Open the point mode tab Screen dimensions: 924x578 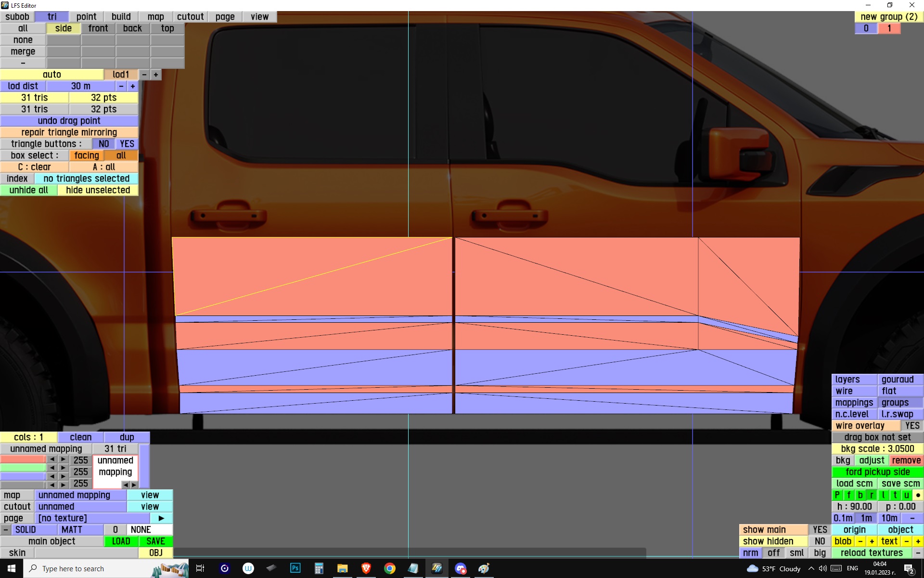click(x=86, y=17)
